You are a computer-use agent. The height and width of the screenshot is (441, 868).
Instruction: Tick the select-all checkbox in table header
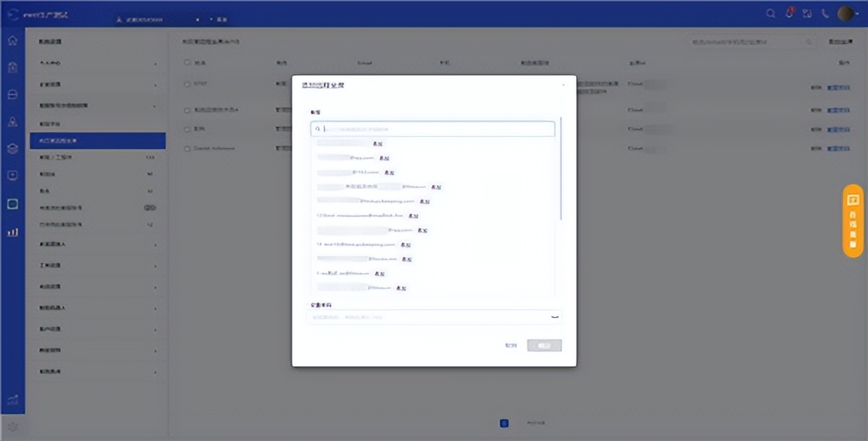tap(187, 63)
